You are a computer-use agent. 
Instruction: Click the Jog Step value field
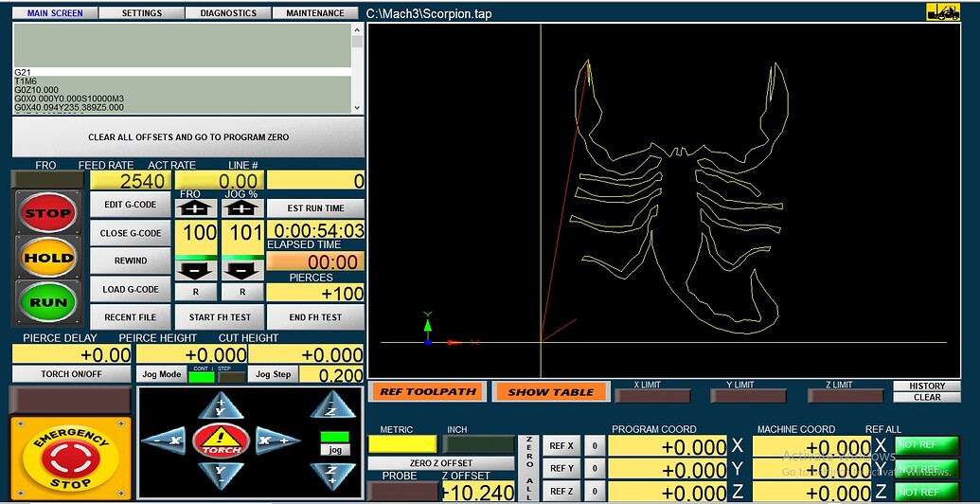pyautogui.click(x=331, y=374)
